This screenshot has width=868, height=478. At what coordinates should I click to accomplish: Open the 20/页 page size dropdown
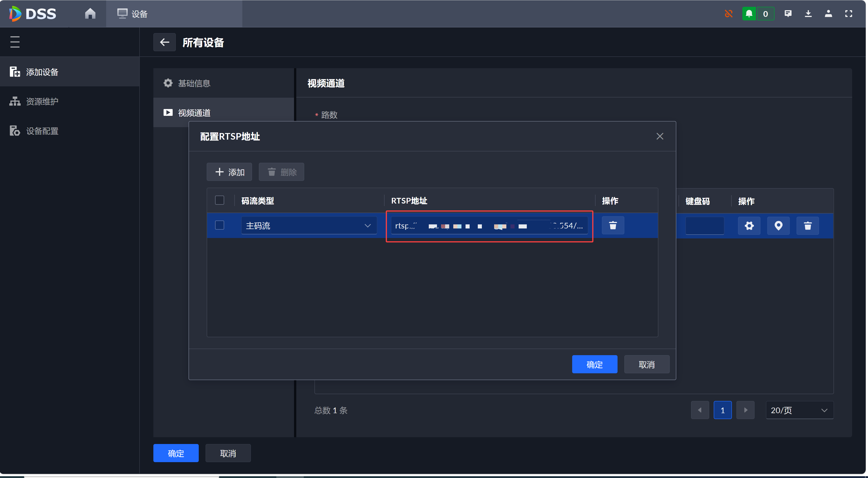click(799, 410)
